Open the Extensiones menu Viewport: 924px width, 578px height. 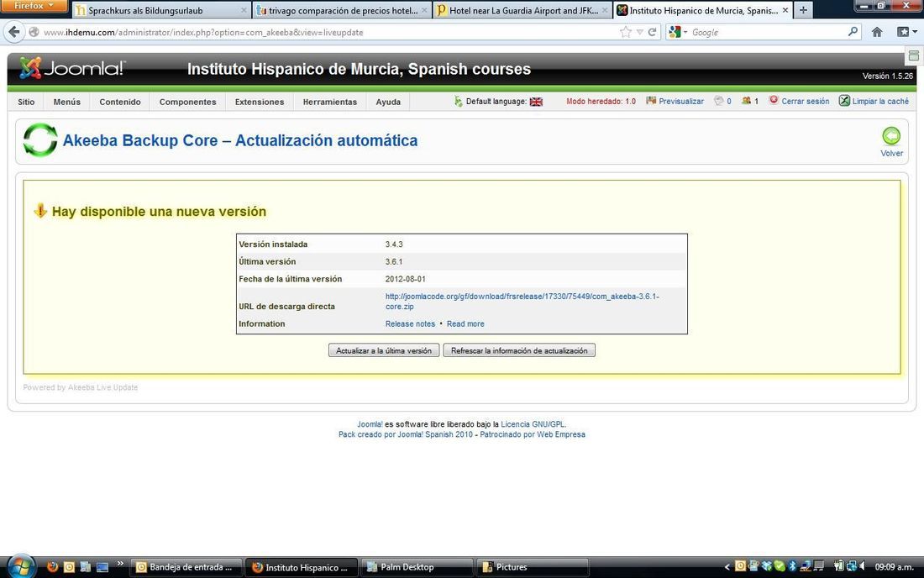tap(260, 102)
